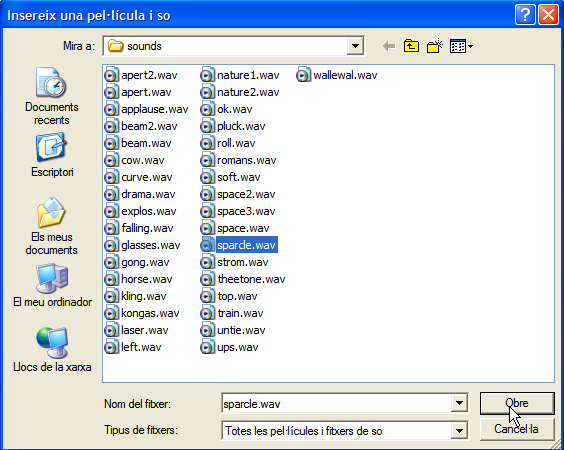Select the glasses.wav file icon
Image resolution: width=564 pixels, height=450 pixels.
pos(111,245)
